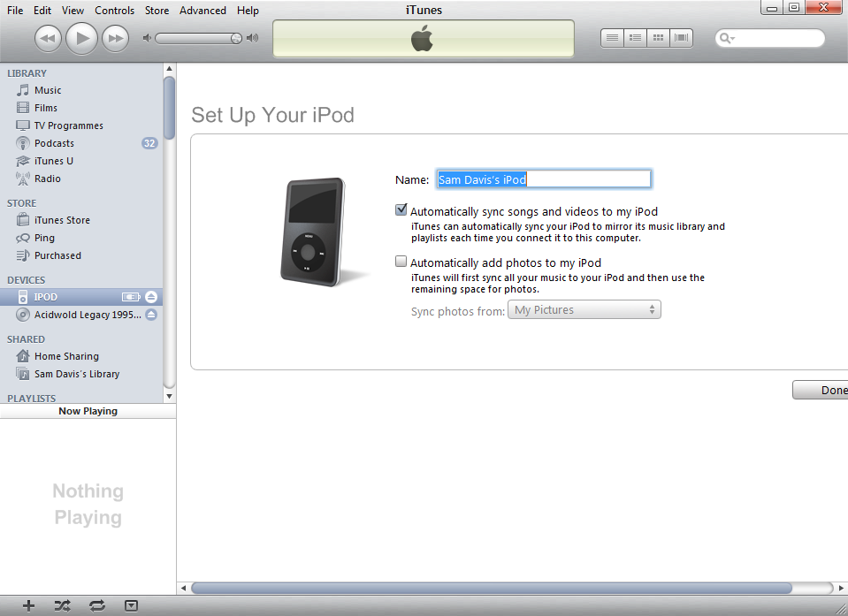Create a new playlist with the plus icon

pos(28,605)
